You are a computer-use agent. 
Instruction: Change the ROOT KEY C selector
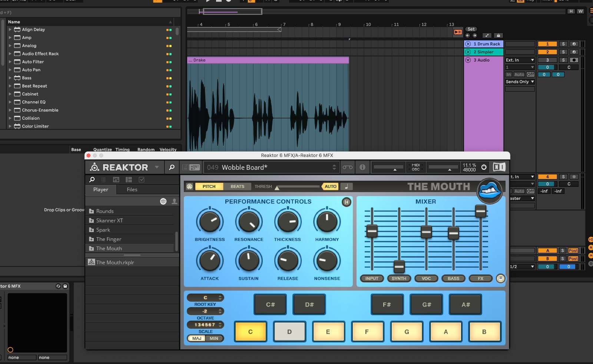tap(205, 298)
